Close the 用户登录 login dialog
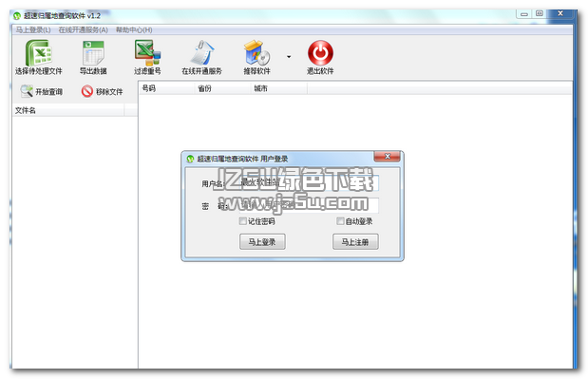The width and height of the screenshot is (588, 379). (x=388, y=156)
